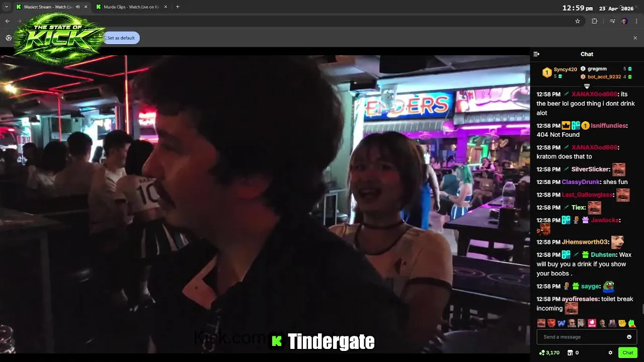
Task: Open Syncy420's profile in leaderboard
Action: click(566, 69)
